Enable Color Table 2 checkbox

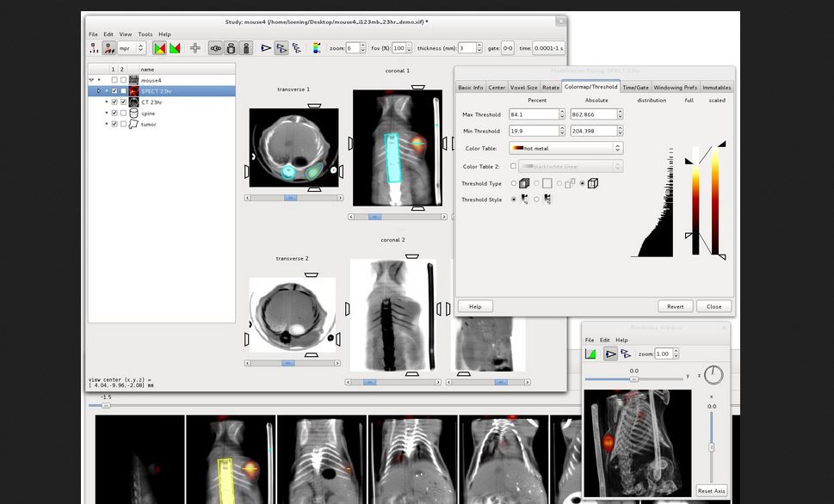tap(513, 166)
